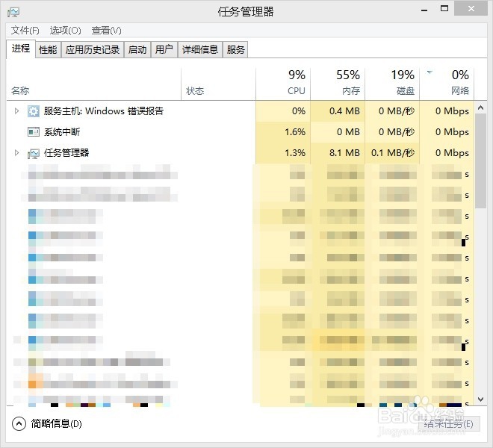Select the 系统中断 process name
The width and height of the screenshot is (493, 448).
tap(62, 131)
